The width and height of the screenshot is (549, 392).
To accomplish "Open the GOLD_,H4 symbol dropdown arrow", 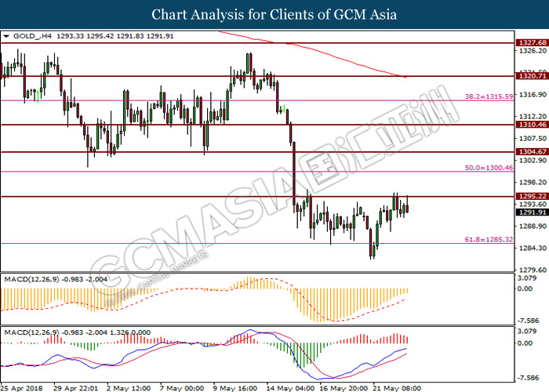I will (x=6, y=36).
